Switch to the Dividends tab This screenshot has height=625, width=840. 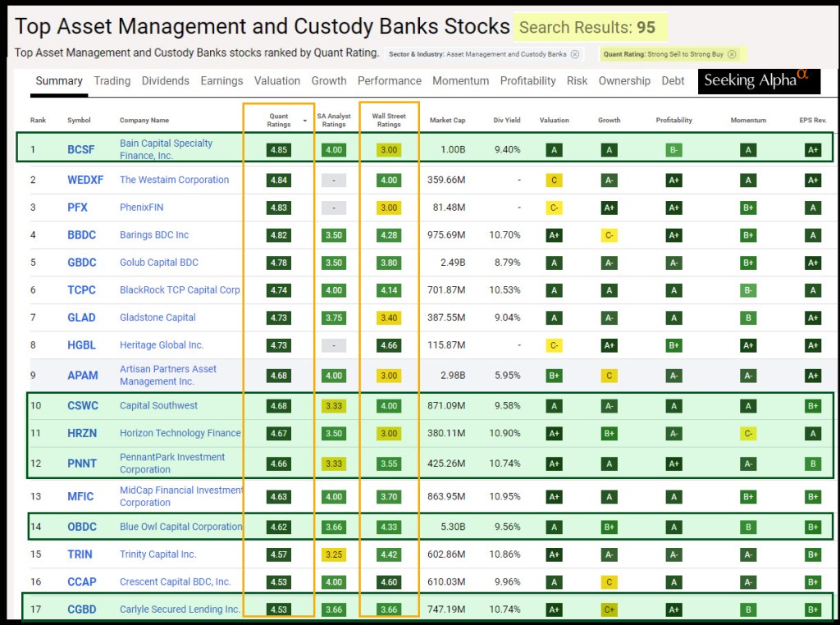[x=165, y=80]
